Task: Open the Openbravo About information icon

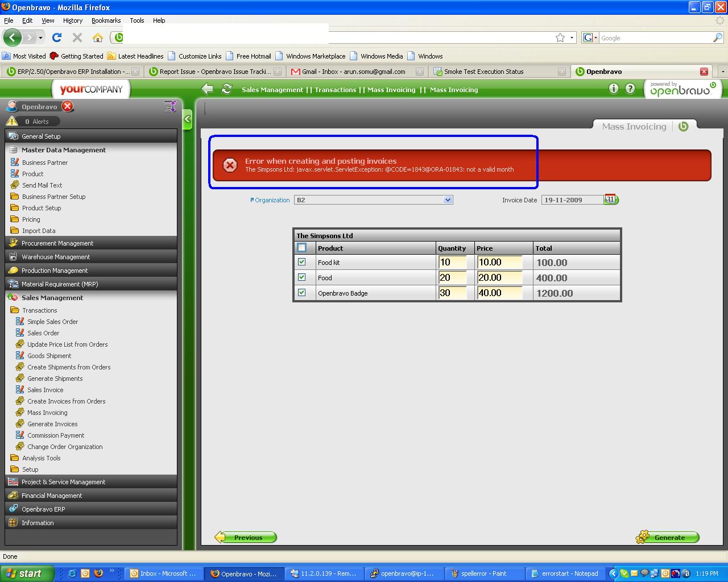Action: [613, 89]
